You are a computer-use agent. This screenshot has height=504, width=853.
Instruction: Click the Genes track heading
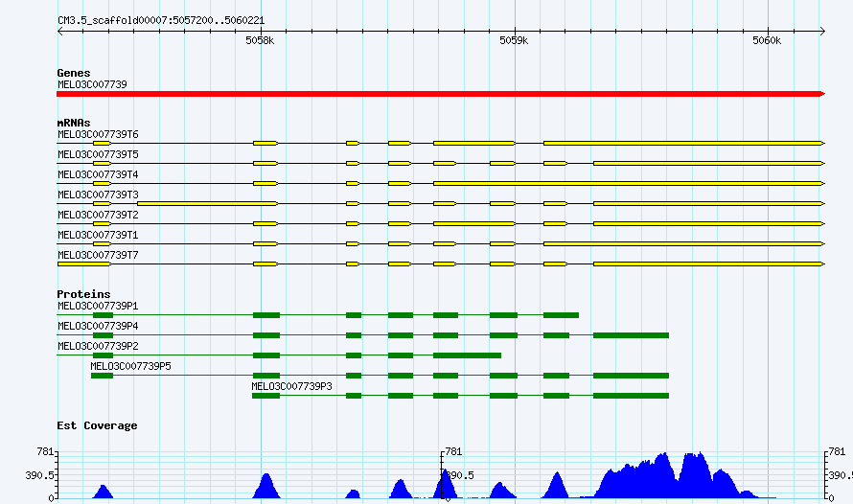(x=74, y=73)
